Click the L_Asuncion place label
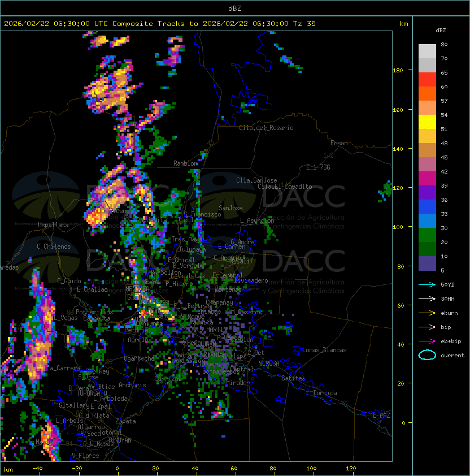 pos(257,220)
